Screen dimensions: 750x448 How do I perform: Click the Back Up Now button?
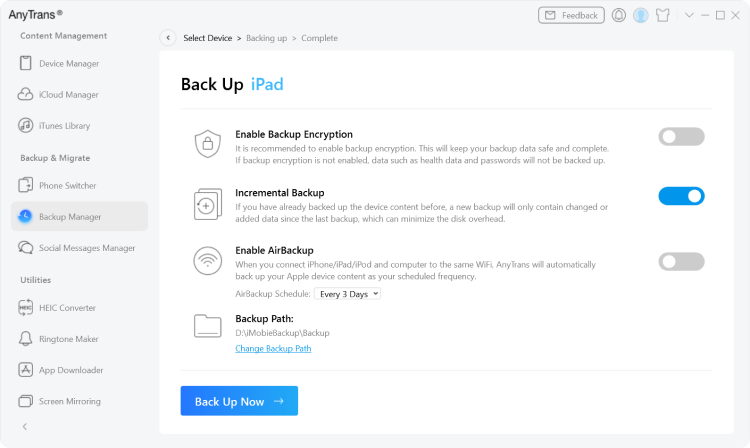coord(239,401)
